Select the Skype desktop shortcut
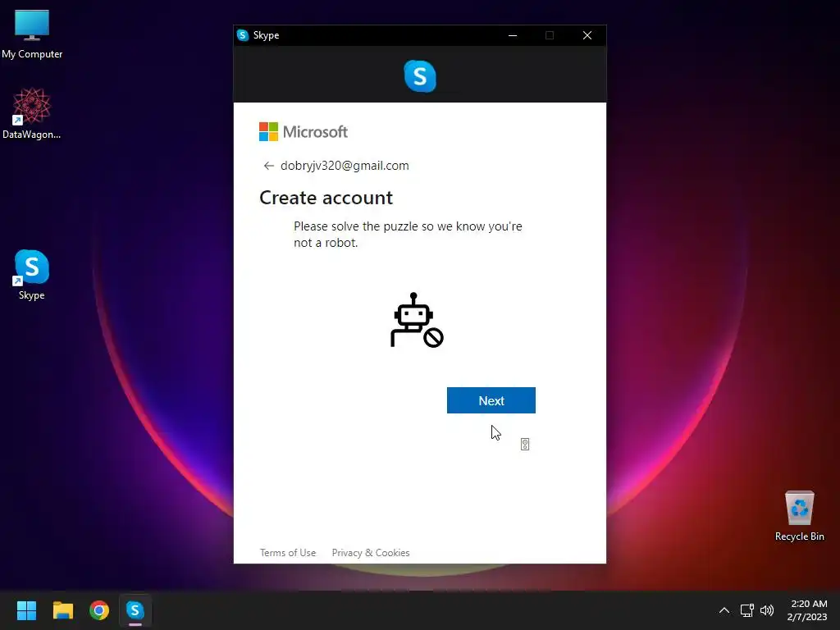Screen dimensions: 840x630 32,275
